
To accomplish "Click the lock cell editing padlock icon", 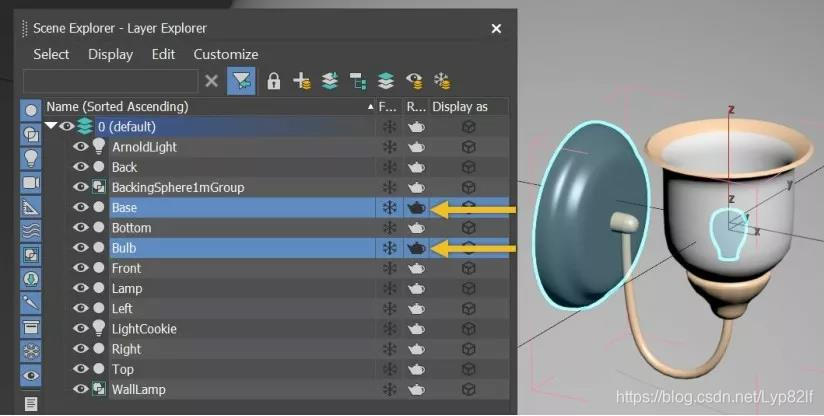I will coord(273,81).
